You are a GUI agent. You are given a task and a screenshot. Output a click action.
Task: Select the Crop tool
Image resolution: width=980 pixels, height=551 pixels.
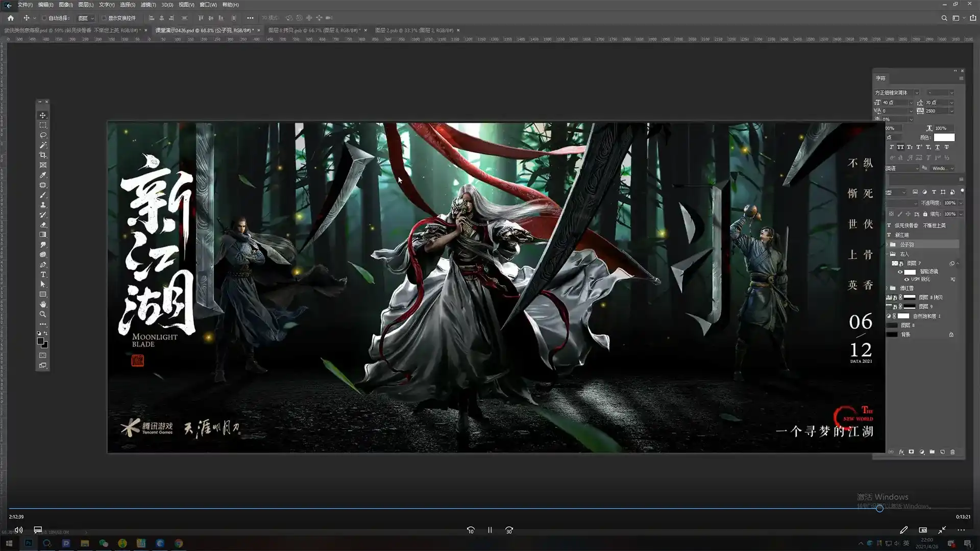(43, 155)
